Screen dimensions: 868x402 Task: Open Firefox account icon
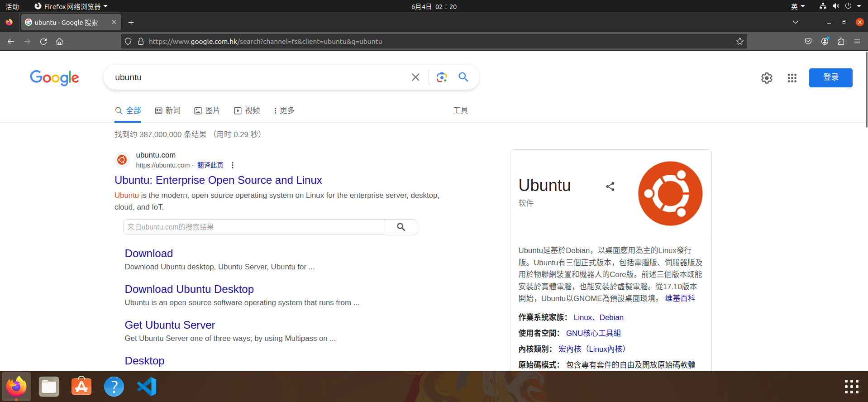tap(825, 41)
